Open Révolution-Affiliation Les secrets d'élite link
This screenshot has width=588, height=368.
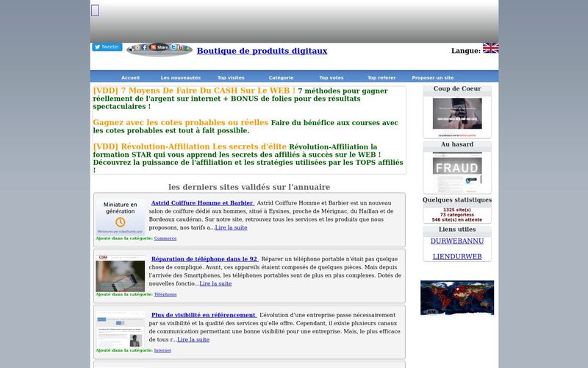click(190, 146)
